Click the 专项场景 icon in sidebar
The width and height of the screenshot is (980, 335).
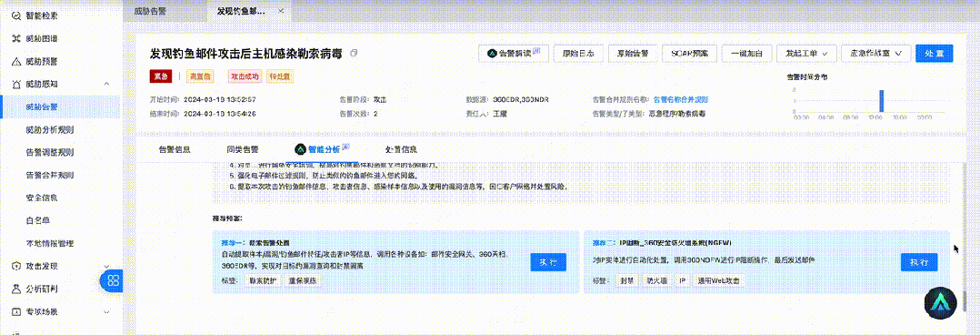tap(16, 311)
